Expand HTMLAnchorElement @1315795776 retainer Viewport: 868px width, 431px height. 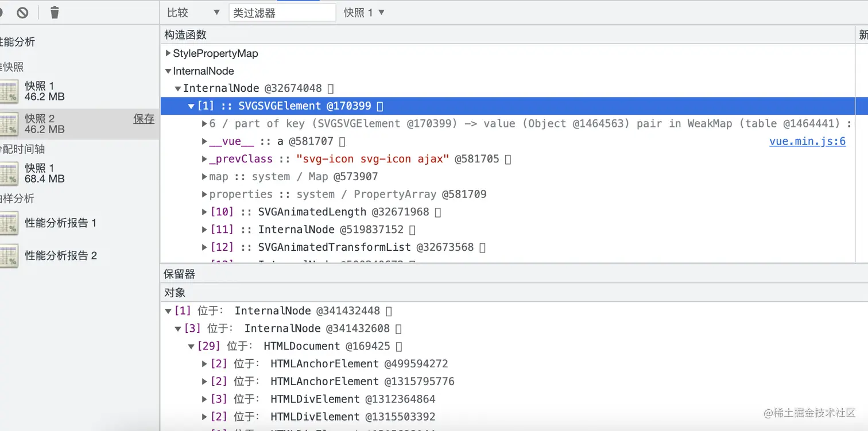pyautogui.click(x=204, y=382)
